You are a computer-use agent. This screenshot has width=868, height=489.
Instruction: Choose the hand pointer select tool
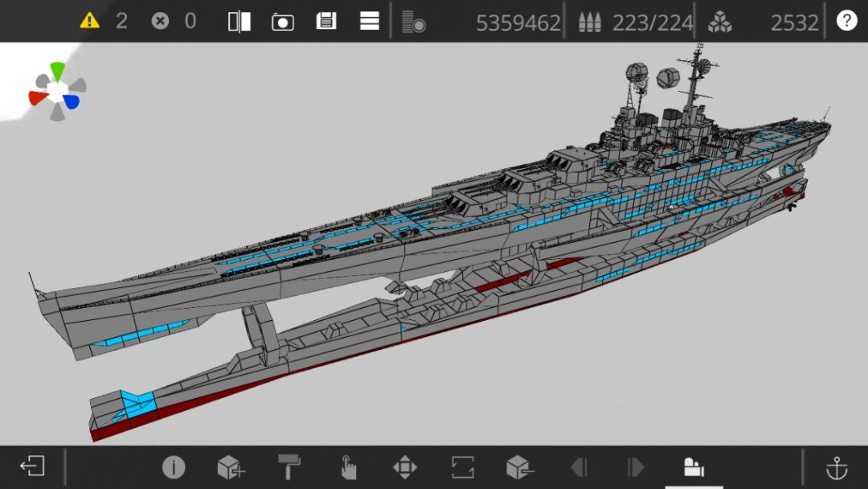coord(347,467)
